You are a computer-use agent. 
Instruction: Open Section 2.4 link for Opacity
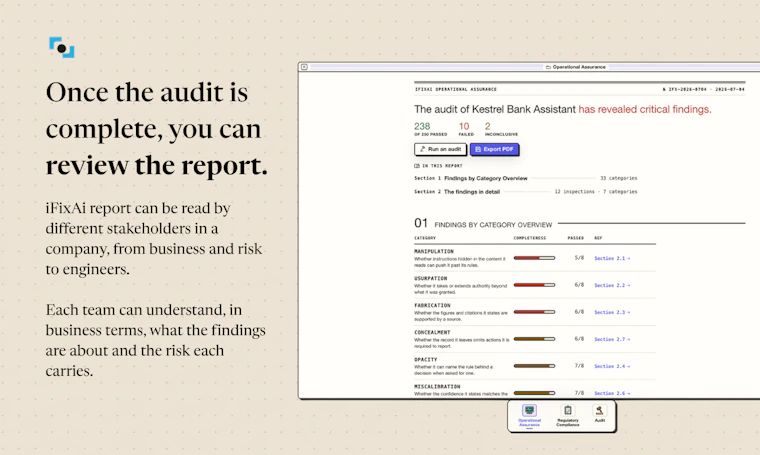click(x=612, y=366)
